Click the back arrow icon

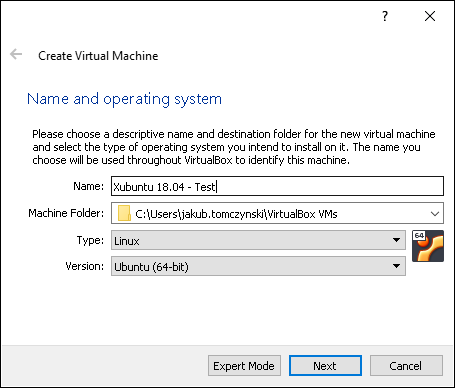pyautogui.click(x=16, y=54)
